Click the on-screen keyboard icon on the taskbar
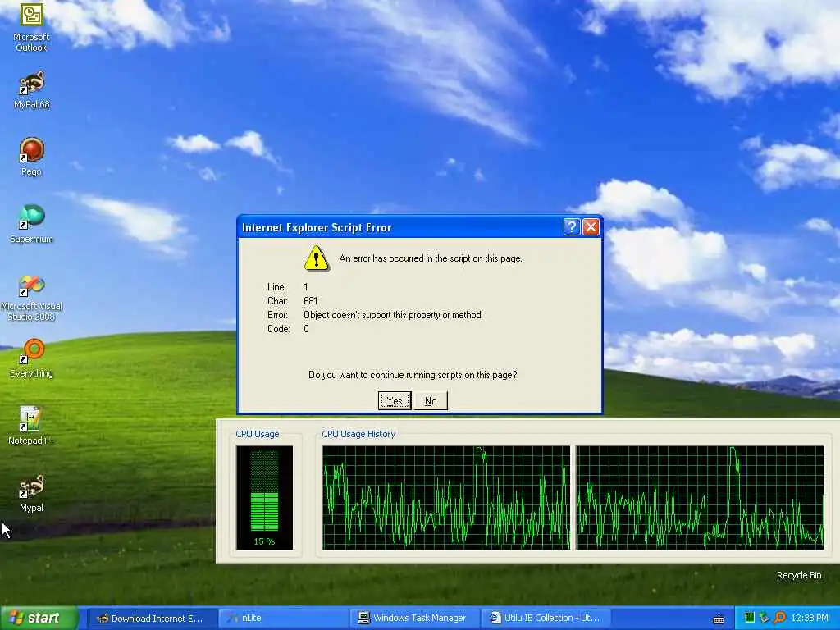Screen dimensions: 840x630 click(x=719, y=619)
